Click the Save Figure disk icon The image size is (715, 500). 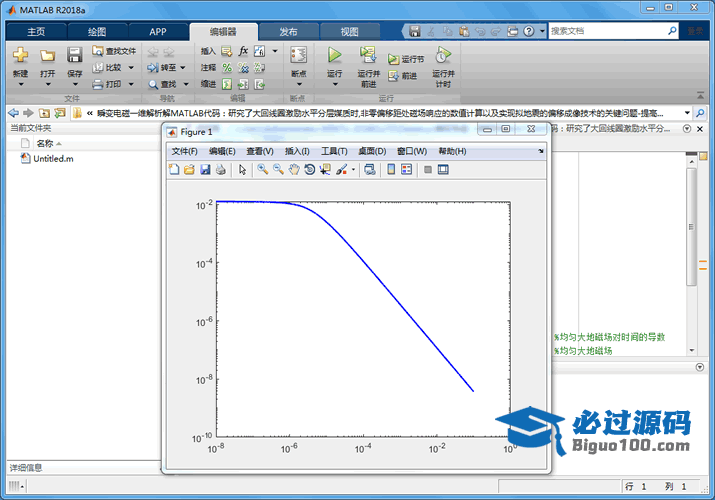point(205,170)
